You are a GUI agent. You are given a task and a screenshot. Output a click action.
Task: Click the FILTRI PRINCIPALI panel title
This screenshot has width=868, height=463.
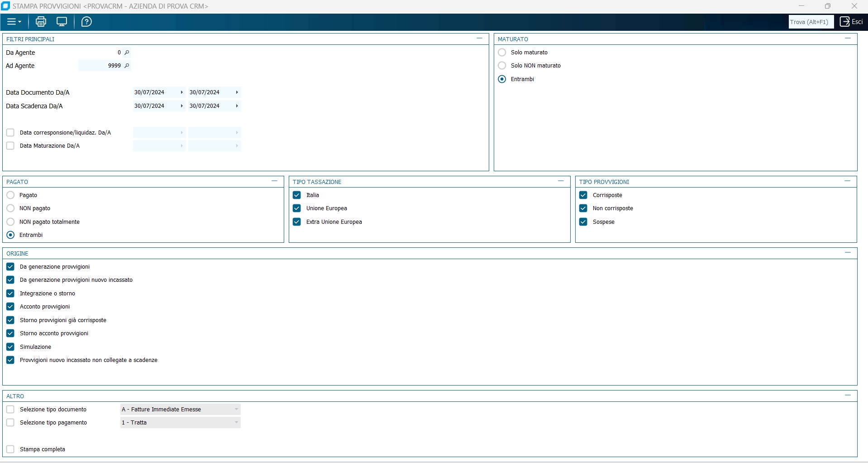click(30, 39)
